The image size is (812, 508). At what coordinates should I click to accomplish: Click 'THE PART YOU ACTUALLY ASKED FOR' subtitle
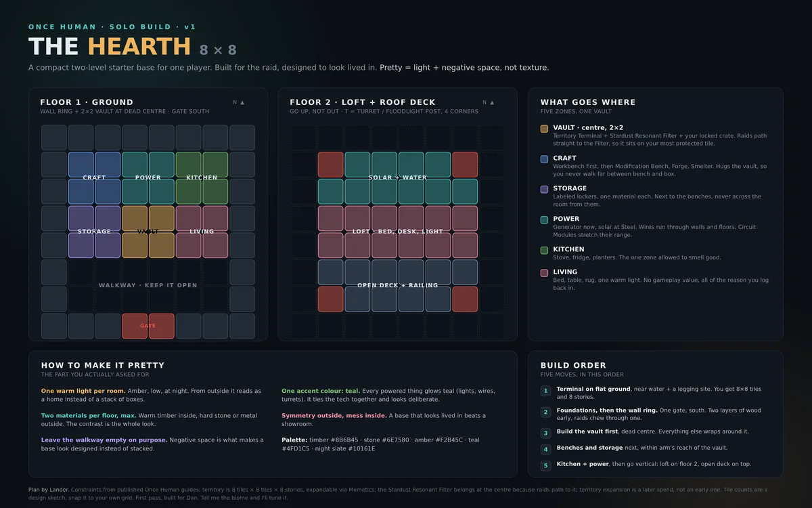(95, 374)
